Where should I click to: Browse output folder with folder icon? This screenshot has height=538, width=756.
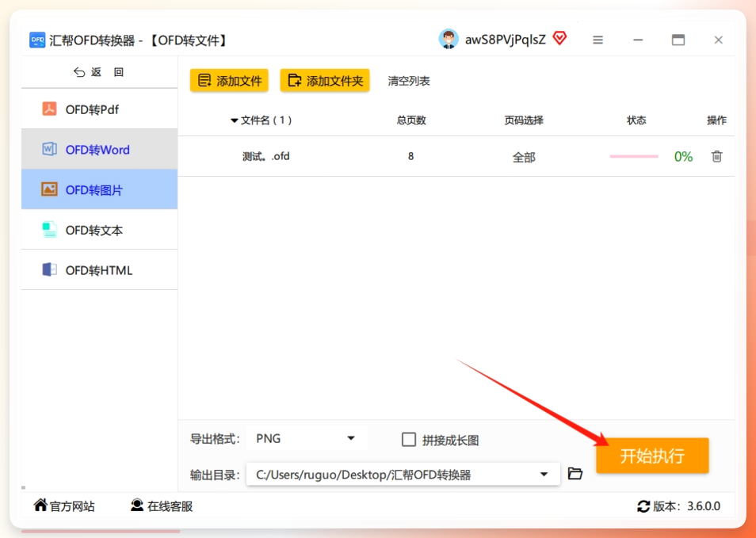tap(575, 473)
